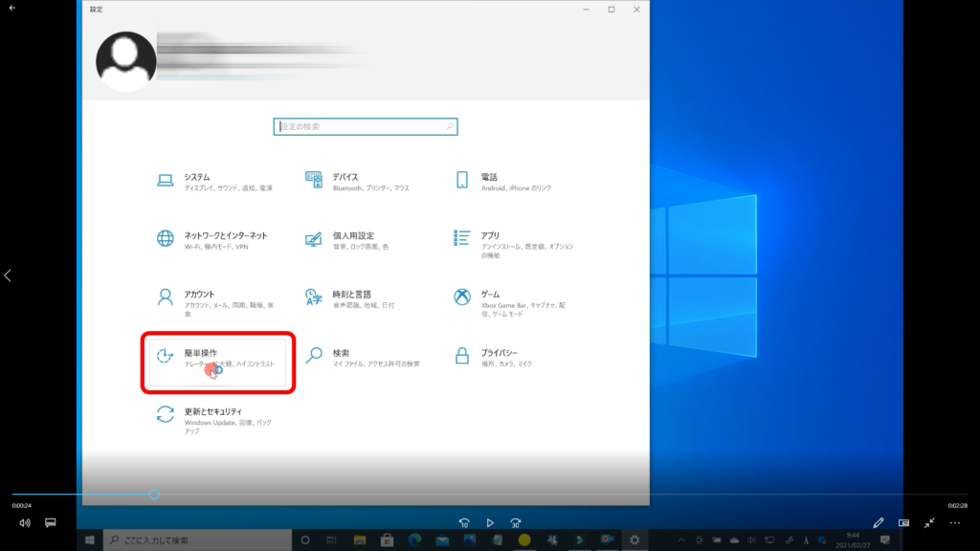Open the 簡単操作 (Ease of Access) settings
The width and height of the screenshot is (980, 551).
[218, 361]
